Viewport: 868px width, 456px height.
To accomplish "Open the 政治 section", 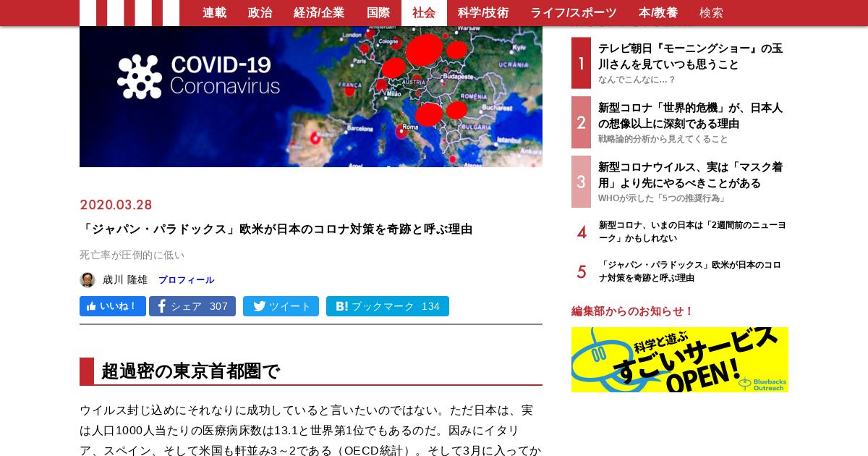I will (x=260, y=13).
